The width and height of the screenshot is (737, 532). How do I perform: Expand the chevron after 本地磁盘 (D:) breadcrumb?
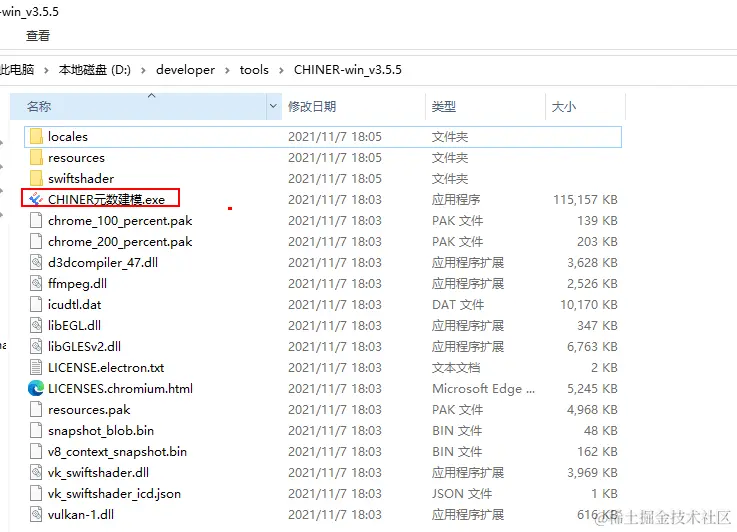143,70
